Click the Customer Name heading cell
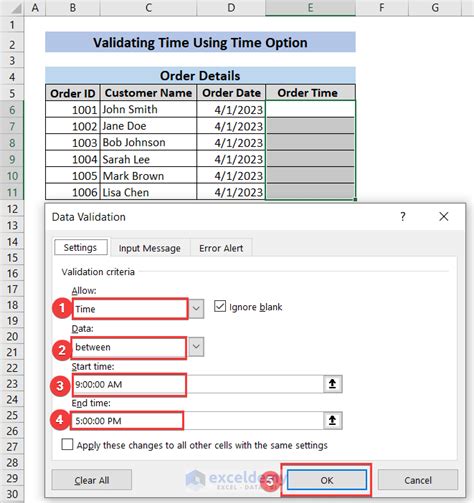This screenshot has height=503, width=474. tap(148, 93)
